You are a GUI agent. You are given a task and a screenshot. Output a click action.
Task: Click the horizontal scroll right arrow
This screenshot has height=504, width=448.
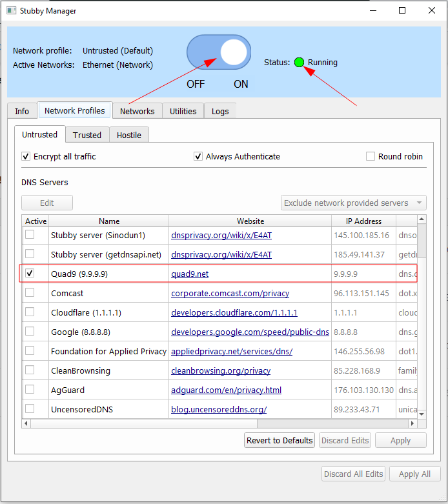[x=412, y=423]
